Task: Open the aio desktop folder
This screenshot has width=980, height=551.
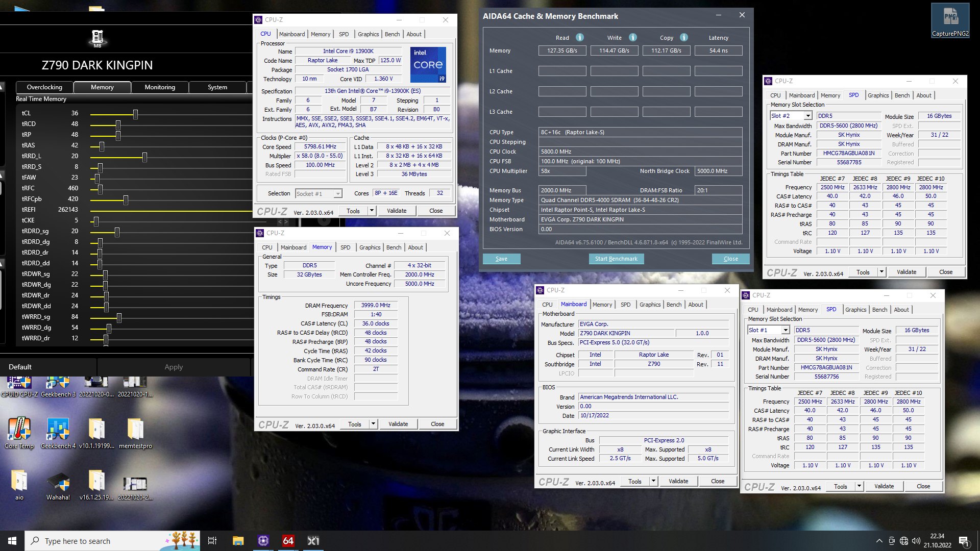Action: pyautogui.click(x=19, y=485)
